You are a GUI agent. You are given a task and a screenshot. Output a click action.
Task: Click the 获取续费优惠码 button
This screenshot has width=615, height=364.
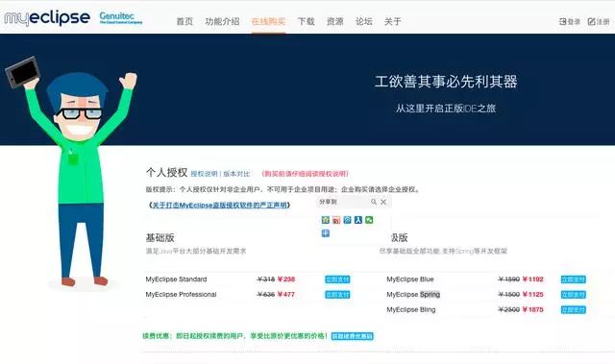coord(353,336)
